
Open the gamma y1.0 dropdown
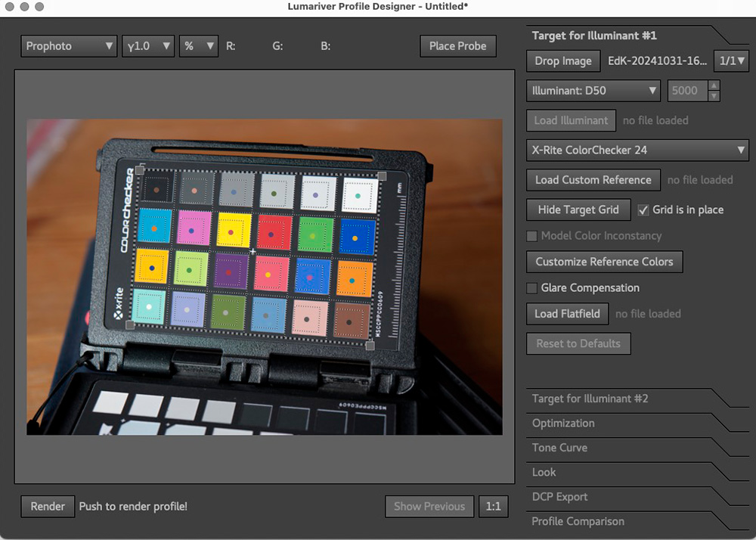148,46
